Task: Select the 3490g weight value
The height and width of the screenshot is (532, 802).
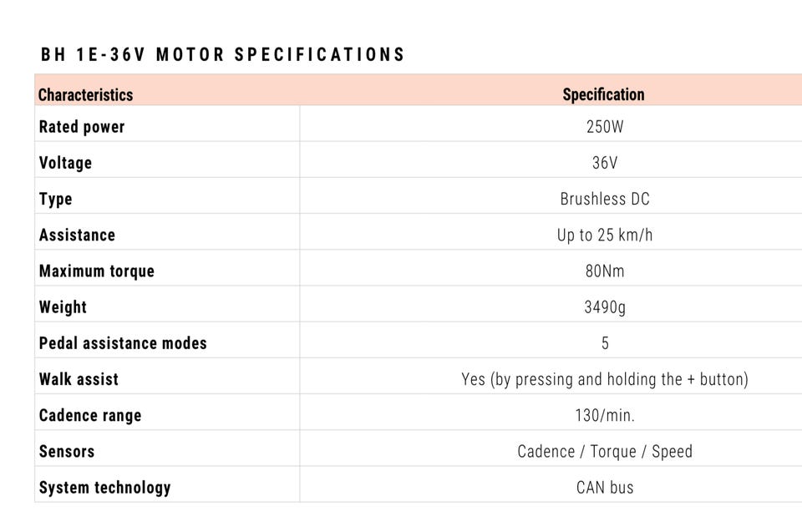Action: [x=605, y=307]
